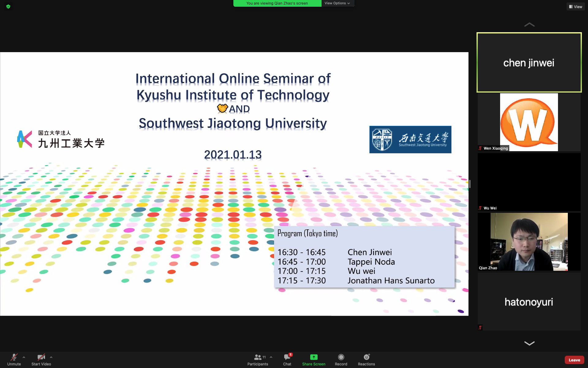Viewport: 588px width, 368px height.
Task: Expand chevron beside Participants count
Action: pos(271,357)
